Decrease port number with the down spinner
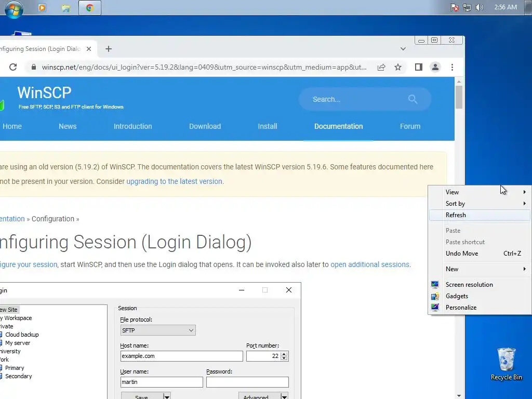Image resolution: width=532 pixels, height=399 pixels. (284, 358)
